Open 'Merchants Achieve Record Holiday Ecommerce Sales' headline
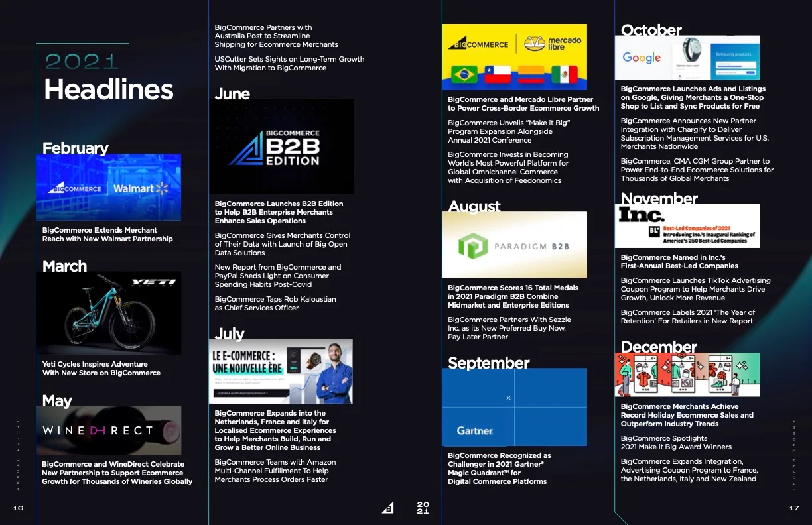Viewport: 812px width, 525px height. [x=687, y=415]
